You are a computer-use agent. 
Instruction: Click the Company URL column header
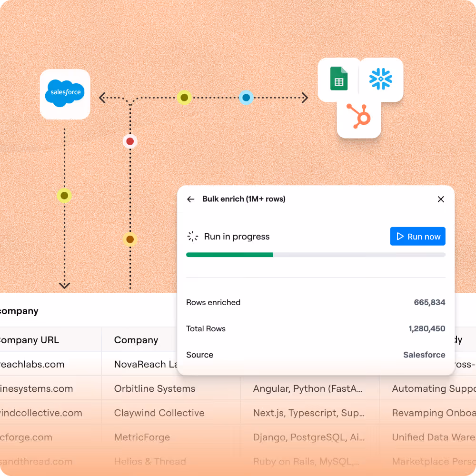pyautogui.click(x=50, y=340)
